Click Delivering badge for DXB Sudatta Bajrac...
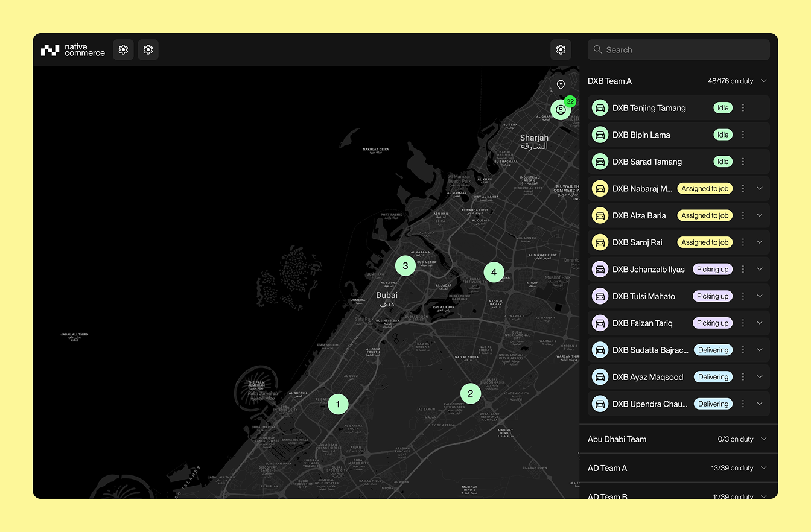The image size is (811, 532). 713,350
